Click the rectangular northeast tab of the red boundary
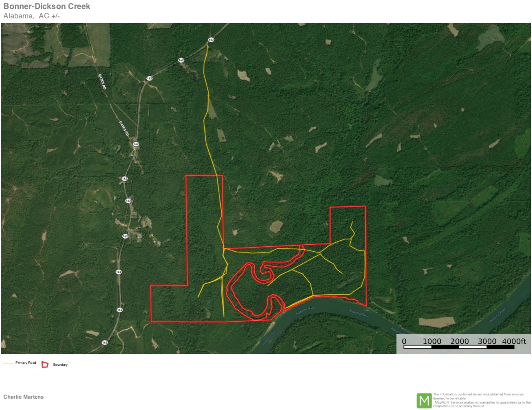This screenshot has height=410, width=532. 347,224
